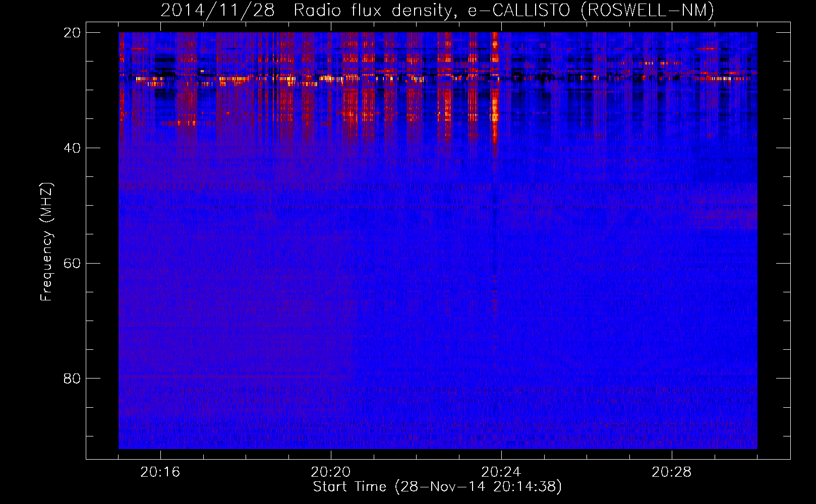Select the Frequency (MHZ) axis label
This screenshot has width=816, height=504.
pos(46,242)
